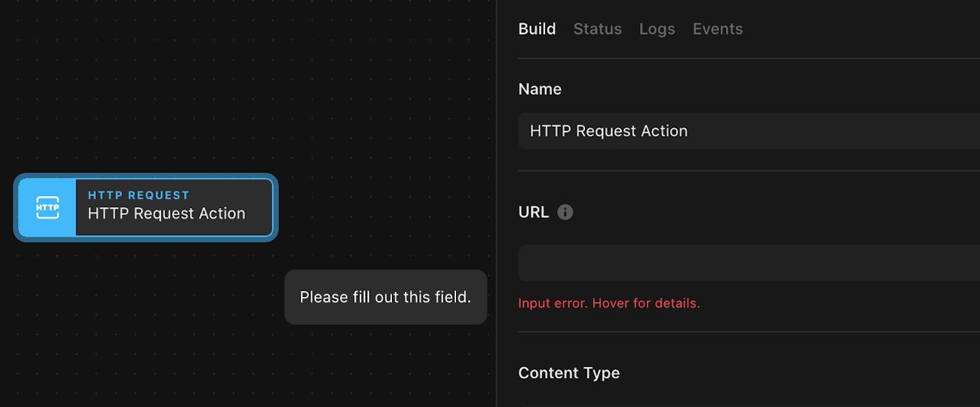Click the text 'HTTP Request Action' in Name field
The image size is (980, 407).
pos(608,131)
